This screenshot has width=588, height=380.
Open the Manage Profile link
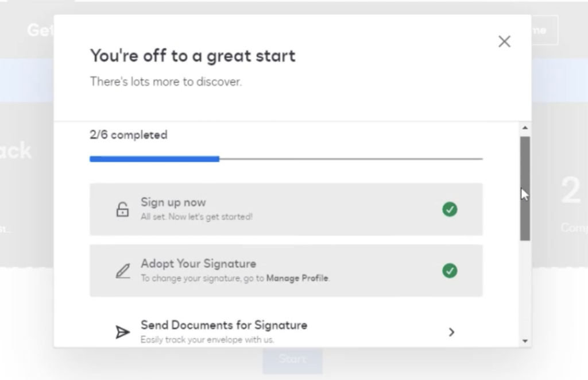(299, 278)
